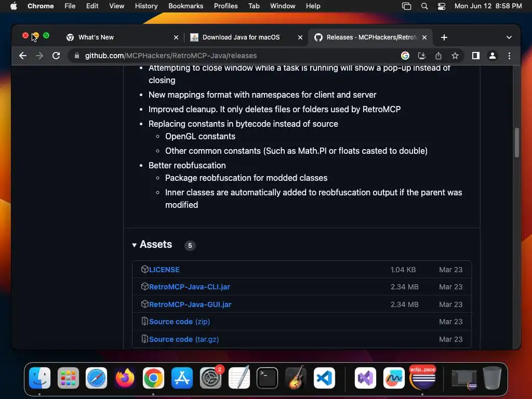Click the zip file icon beside Source code (zip)
Viewport: 532px width, 399px height.
pos(145,321)
